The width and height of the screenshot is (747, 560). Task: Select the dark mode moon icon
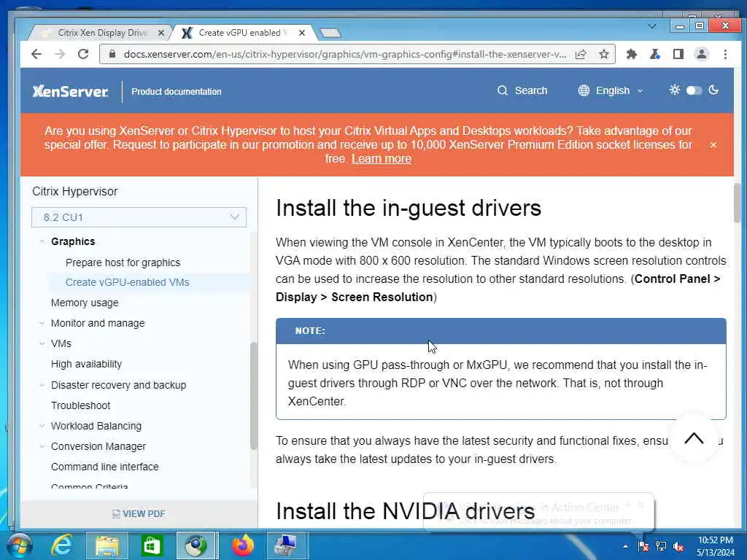pos(713,90)
